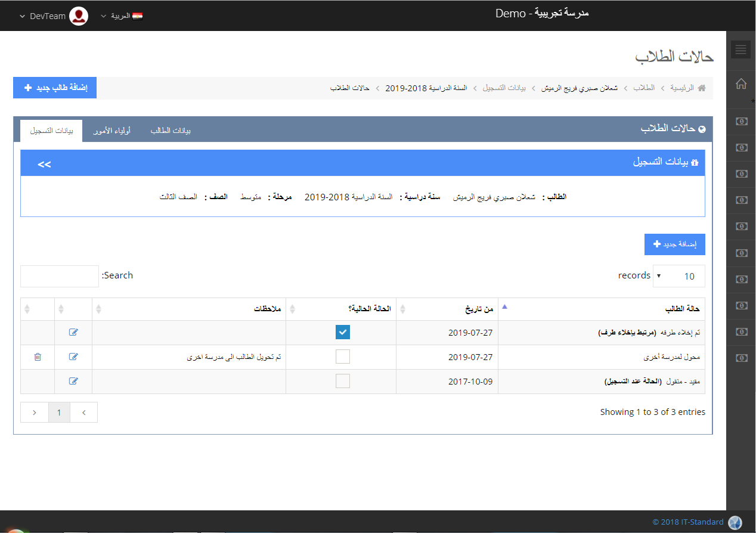Click the IT-Standard logo in footer
This screenshot has height=533, width=756.
point(735,522)
